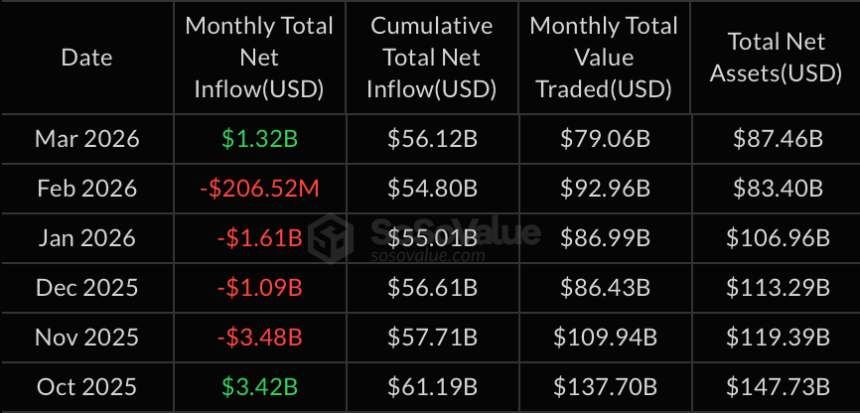Screen dimensions: 860x413
Task: Click the $147.73B total net assets cell
Action: click(778, 384)
